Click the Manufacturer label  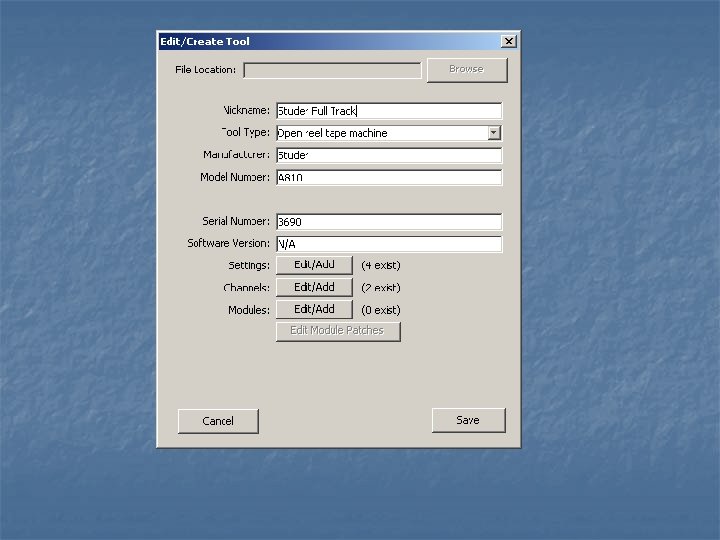coord(236,154)
